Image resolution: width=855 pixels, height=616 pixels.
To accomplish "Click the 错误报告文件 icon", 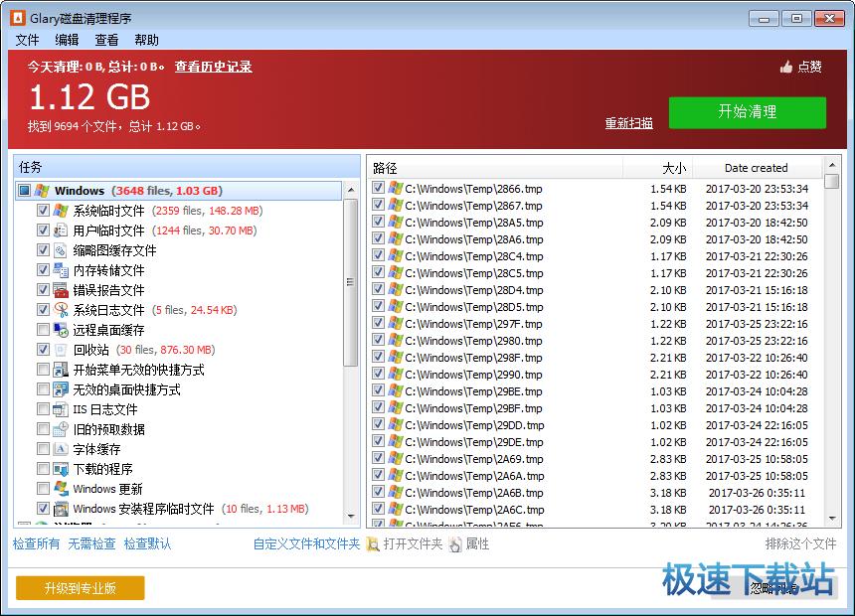I will pyautogui.click(x=61, y=290).
